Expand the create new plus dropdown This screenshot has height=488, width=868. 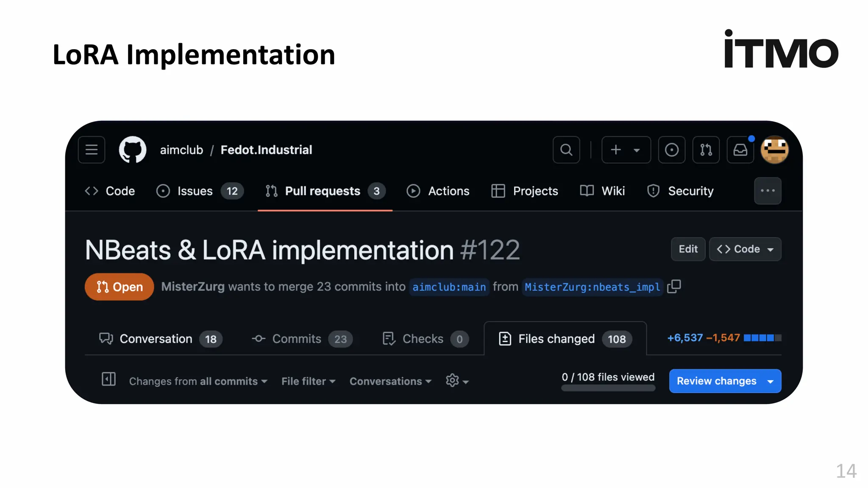[626, 150]
